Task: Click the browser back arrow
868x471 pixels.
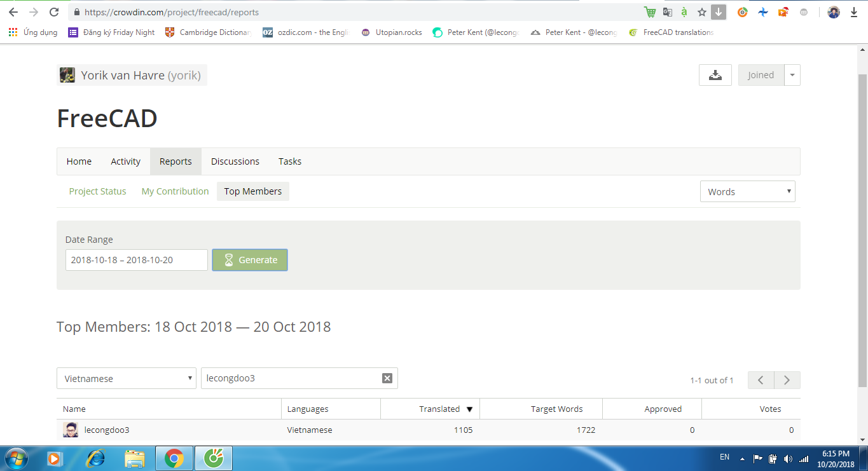Action: [x=13, y=12]
